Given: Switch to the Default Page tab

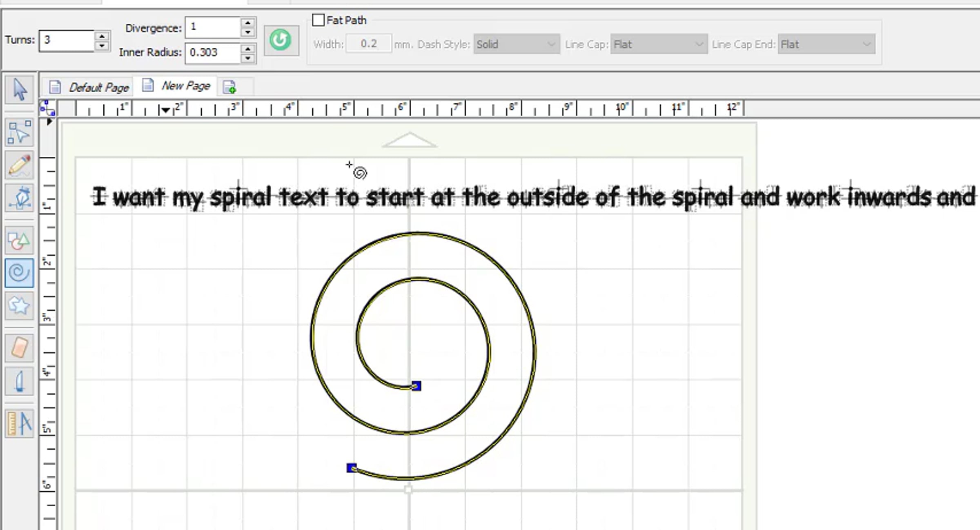Looking at the screenshot, I should [x=89, y=87].
